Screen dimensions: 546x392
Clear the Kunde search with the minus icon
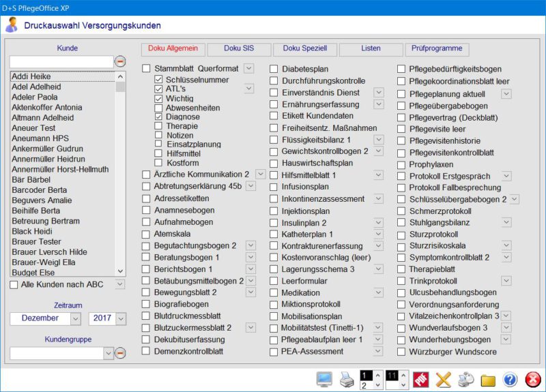tap(120, 61)
